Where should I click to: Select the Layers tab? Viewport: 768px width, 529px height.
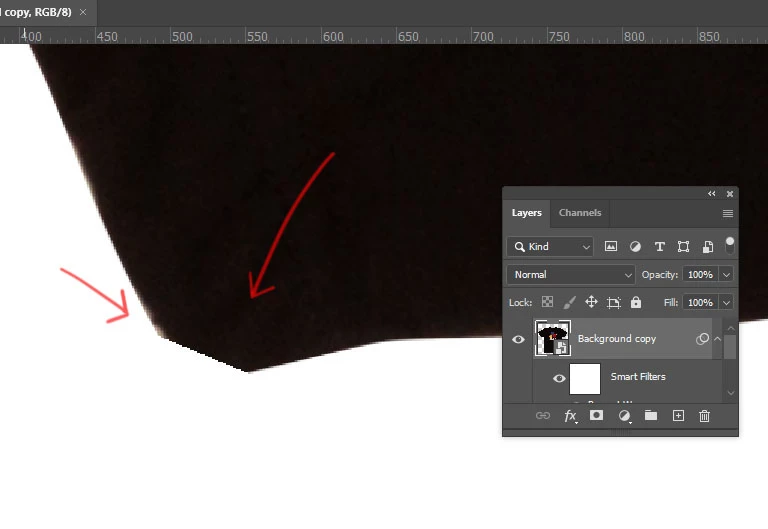[x=527, y=213]
